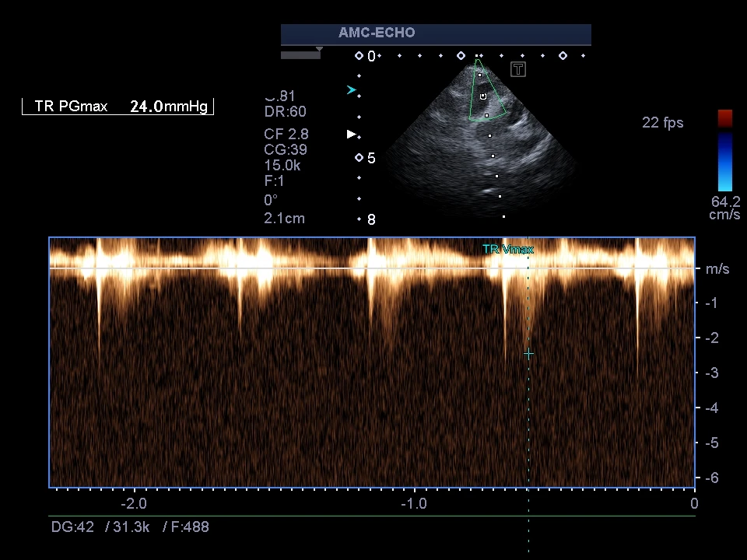Click the F:1 filter value
747x560 pixels.
[x=274, y=181]
